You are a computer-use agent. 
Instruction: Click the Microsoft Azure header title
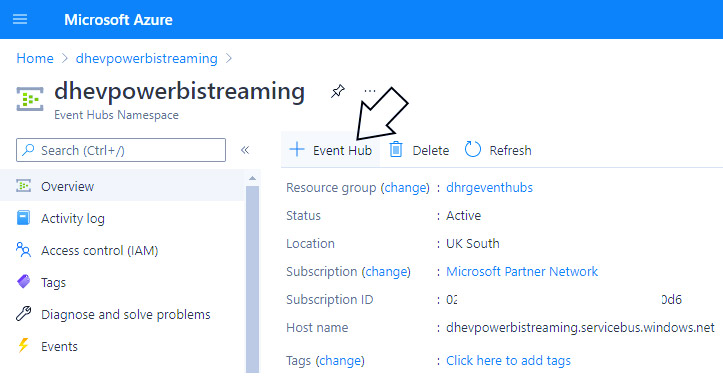coord(119,19)
